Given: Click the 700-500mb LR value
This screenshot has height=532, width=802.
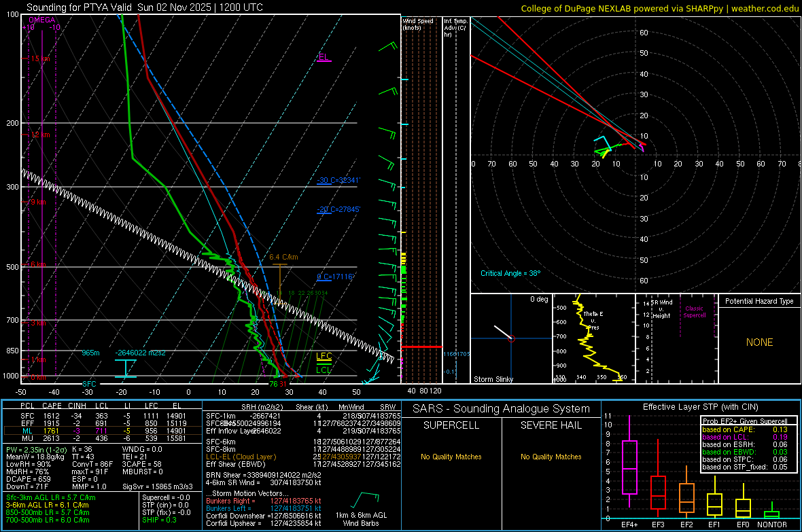Looking at the screenshot, I should (x=48, y=520).
